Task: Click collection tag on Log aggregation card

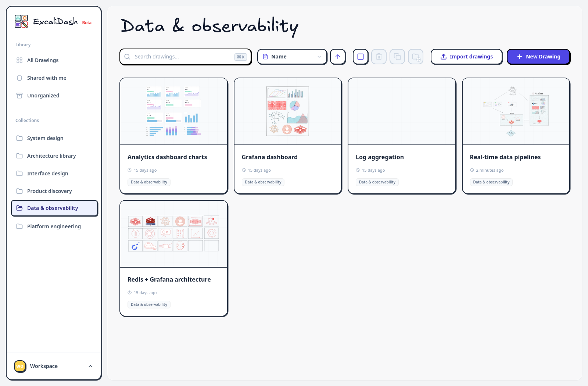Action: tap(377, 182)
